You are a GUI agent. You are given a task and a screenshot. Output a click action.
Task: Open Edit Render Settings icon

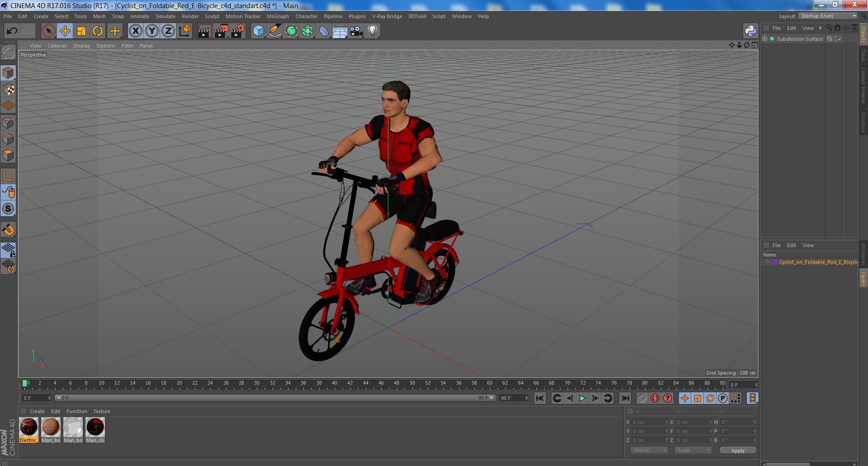coord(238,31)
